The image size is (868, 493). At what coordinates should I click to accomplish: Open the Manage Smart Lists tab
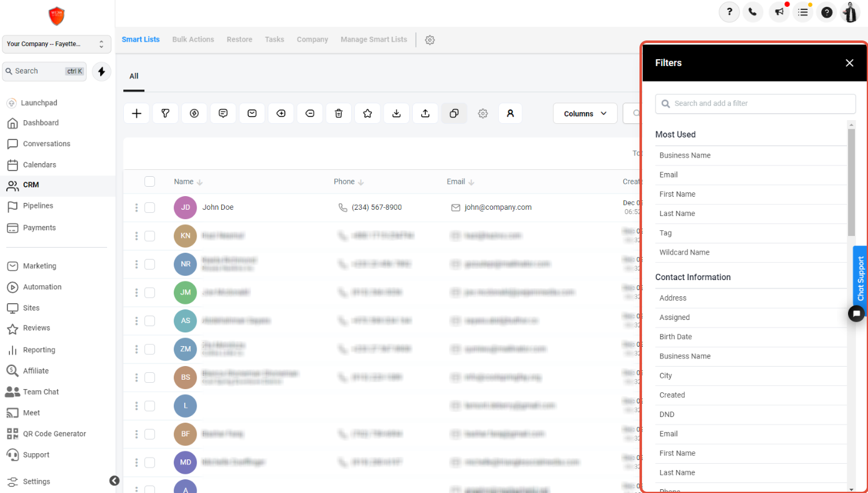pos(374,39)
